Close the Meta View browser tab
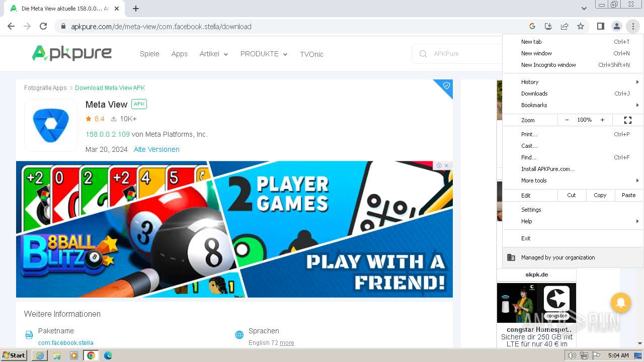644x362 pixels. [117, 9]
